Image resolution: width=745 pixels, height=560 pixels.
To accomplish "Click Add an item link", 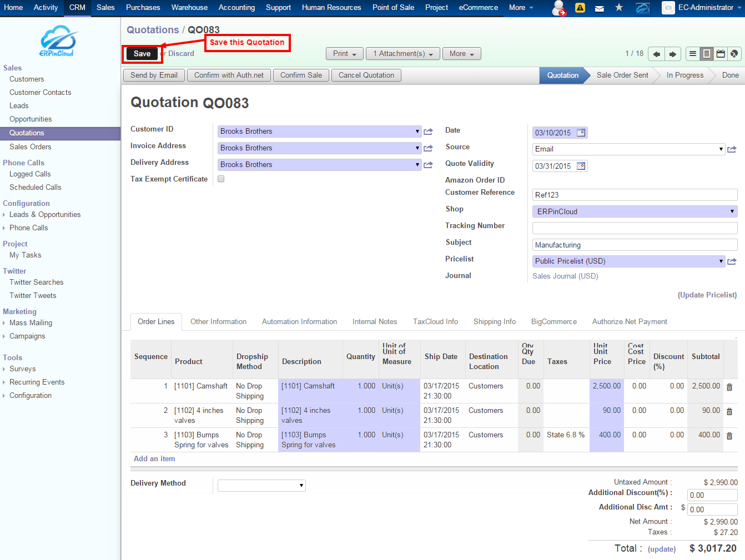I will point(154,459).
